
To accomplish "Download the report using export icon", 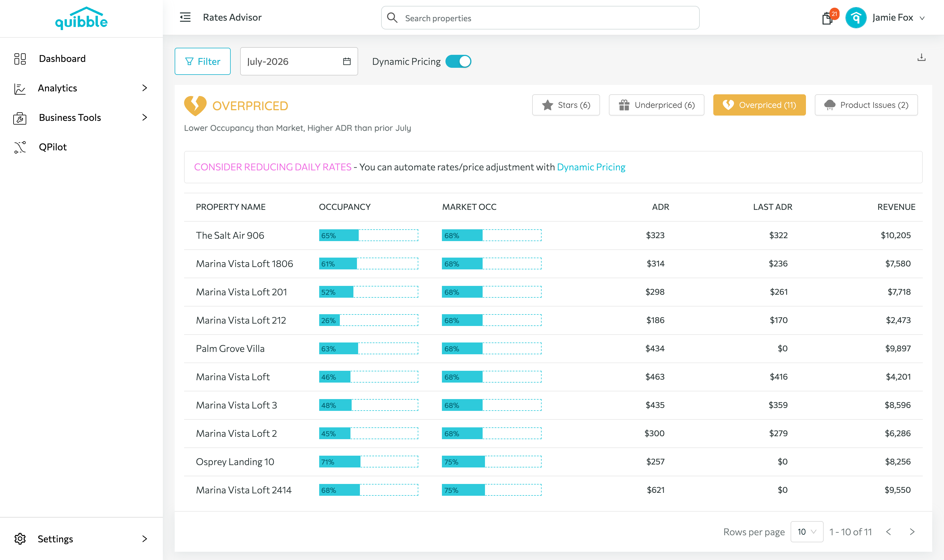I will [x=921, y=57].
